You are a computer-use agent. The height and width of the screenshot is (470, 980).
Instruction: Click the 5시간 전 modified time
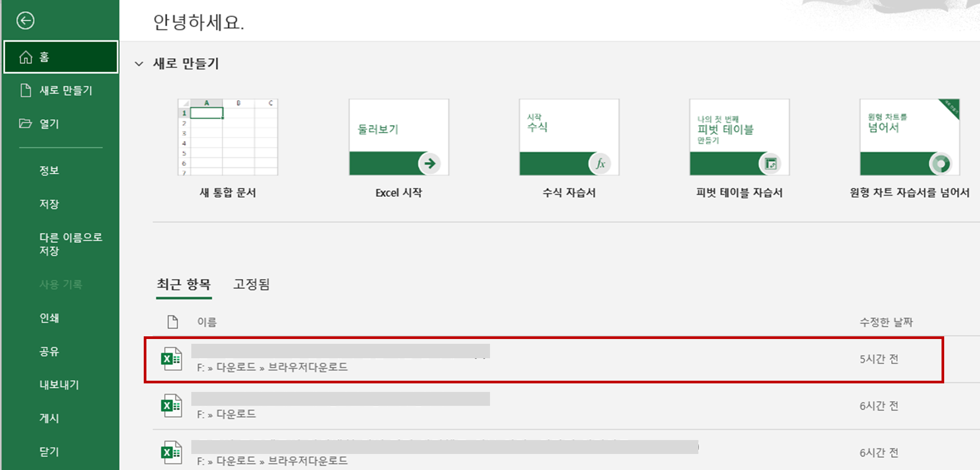coord(879,359)
